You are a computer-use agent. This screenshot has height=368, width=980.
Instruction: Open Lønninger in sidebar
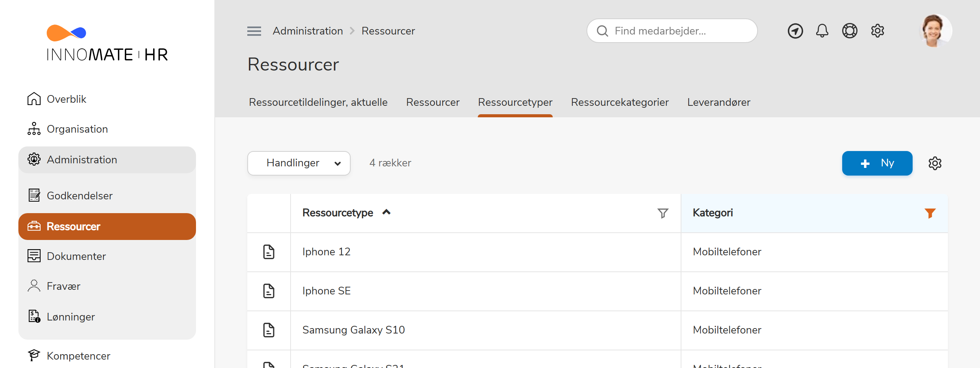tap(71, 317)
